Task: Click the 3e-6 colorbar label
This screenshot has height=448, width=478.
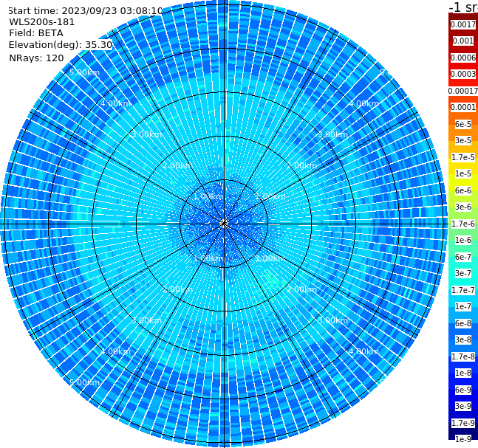Action: point(463,207)
